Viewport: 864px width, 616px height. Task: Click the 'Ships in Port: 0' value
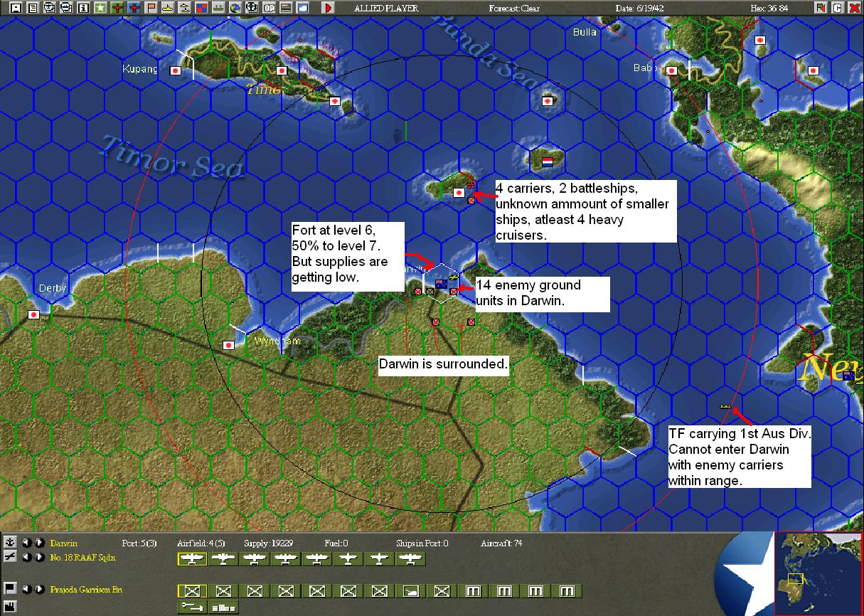(x=422, y=543)
